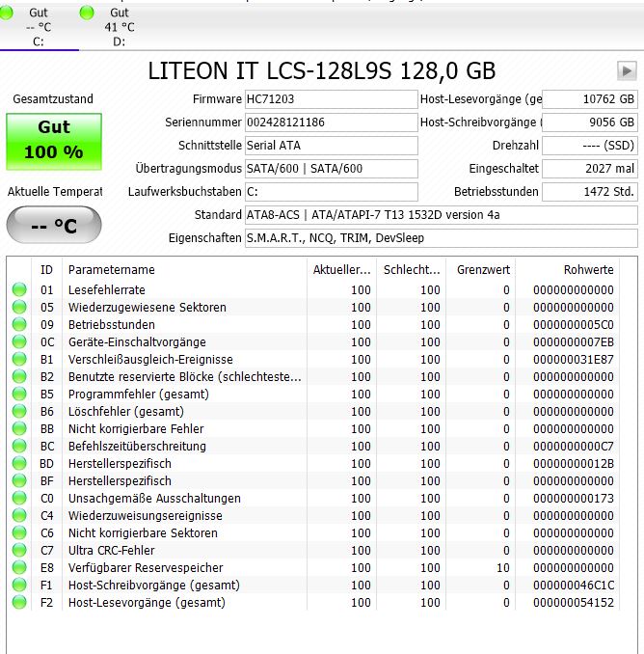
Task: Select the Befehlszeitüberschreitung parameter name
Action: pos(137,447)
